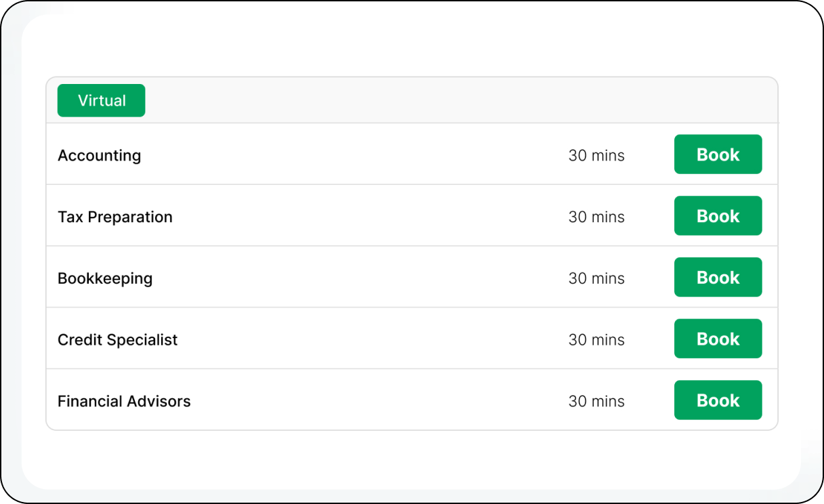
Task: Switch to the Virtual tab
Action: (101, 100)
